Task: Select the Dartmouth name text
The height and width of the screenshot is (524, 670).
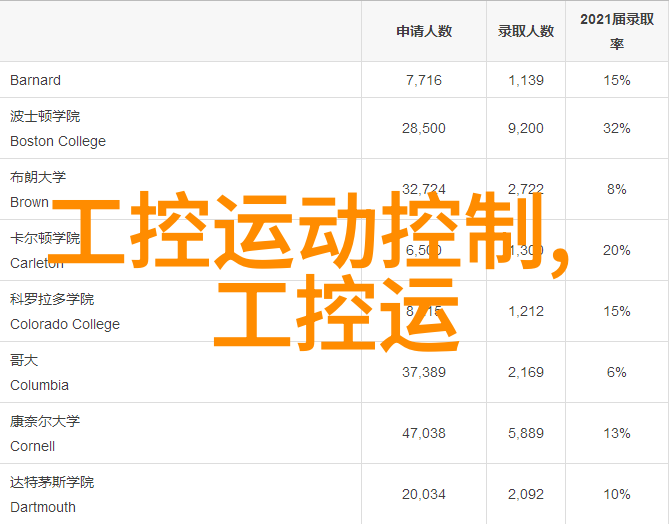Action: pos(43,508)
